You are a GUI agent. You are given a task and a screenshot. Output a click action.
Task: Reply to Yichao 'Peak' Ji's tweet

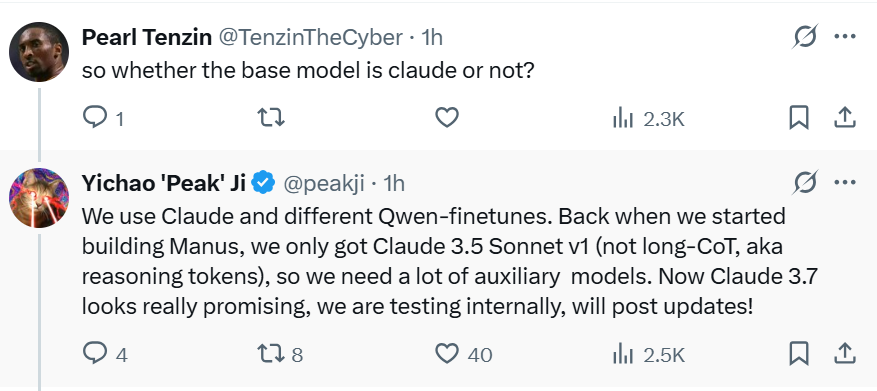coord(105,354)
